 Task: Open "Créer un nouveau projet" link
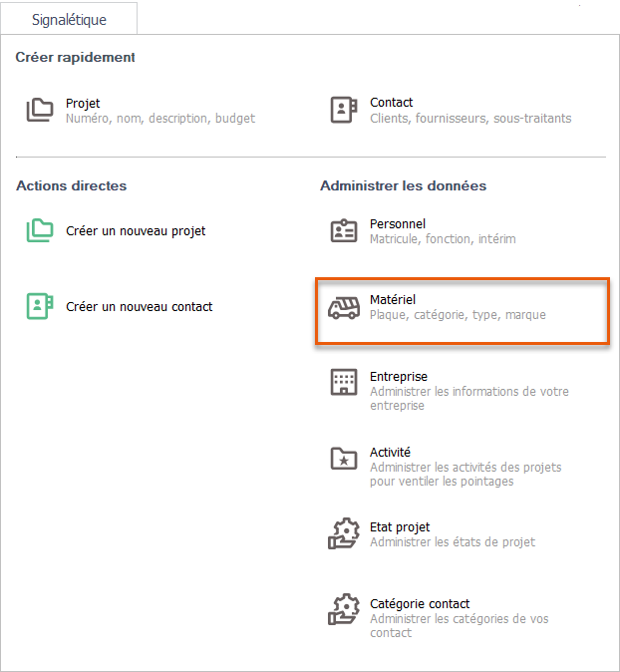pyautogui.click(x=136, y=231)
